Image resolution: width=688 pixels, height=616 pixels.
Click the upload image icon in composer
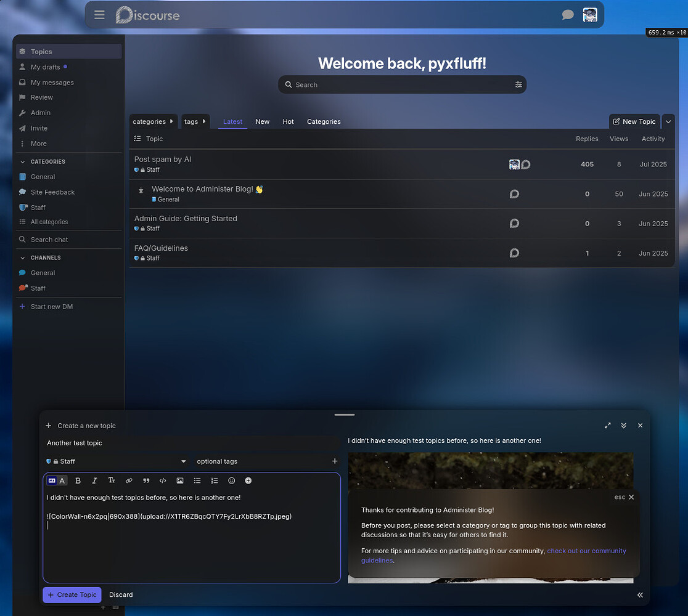click(x=180, y=480)
